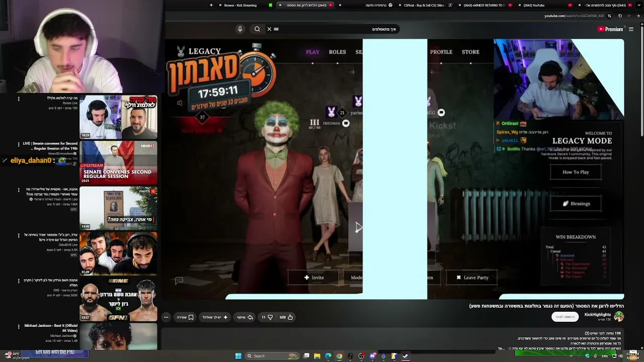
Task: Dislike the video with thumbs down
Action: [x=267, y=317]
